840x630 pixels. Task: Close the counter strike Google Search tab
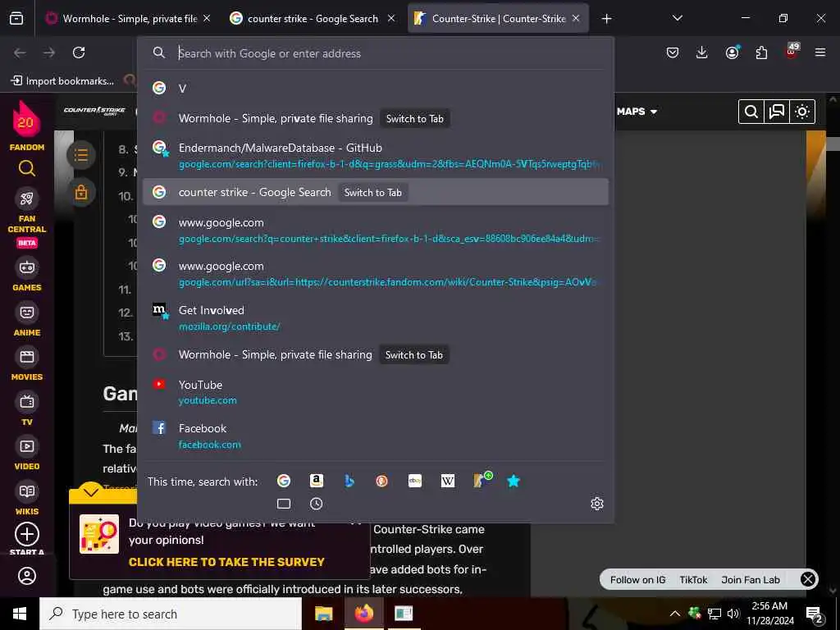click(x=391, y=18)
